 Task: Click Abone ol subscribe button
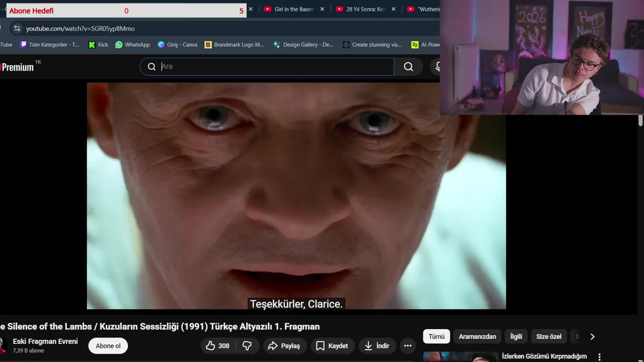[x=108, y=346]
